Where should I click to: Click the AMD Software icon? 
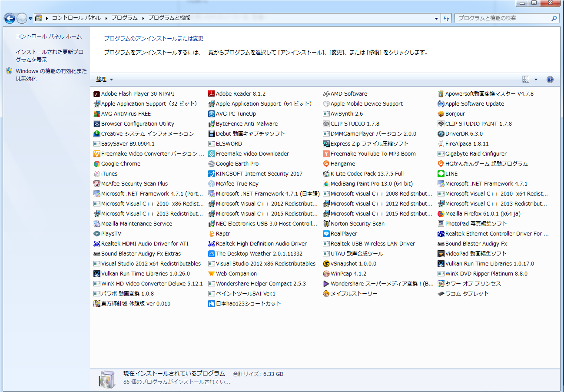pos(327,94)
